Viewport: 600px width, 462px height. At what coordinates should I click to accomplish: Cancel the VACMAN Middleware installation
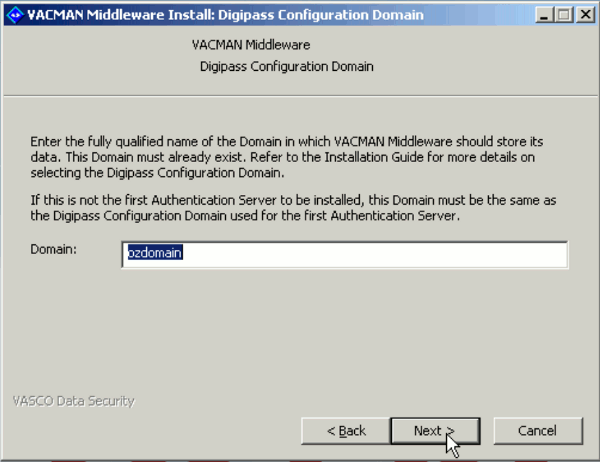(x=538, y=431)
